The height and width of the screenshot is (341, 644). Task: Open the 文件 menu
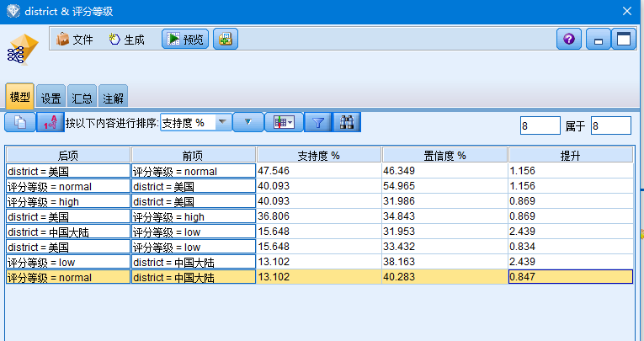click(x=74, y=40)
